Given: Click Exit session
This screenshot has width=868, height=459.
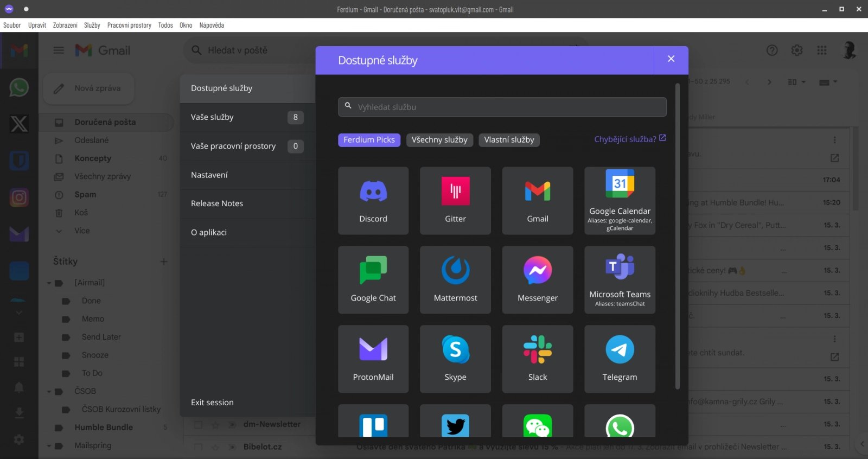Looking at the screenshot, I should coord(212,403).
